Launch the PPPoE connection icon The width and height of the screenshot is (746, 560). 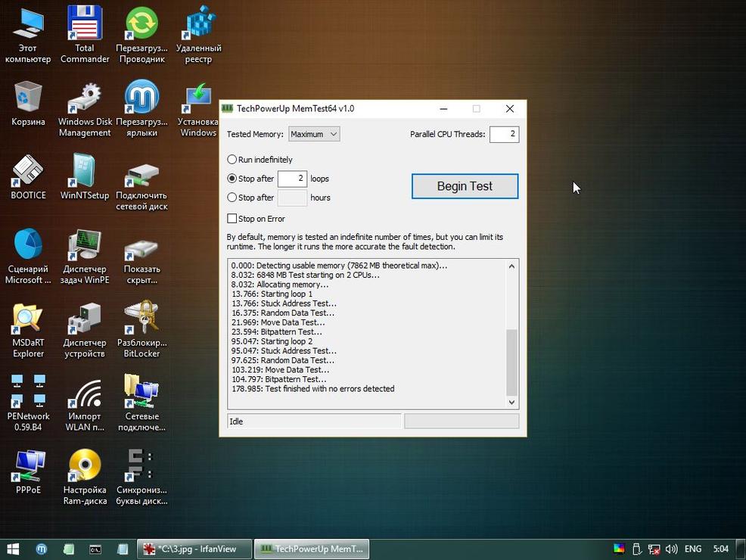pos(28,471)
